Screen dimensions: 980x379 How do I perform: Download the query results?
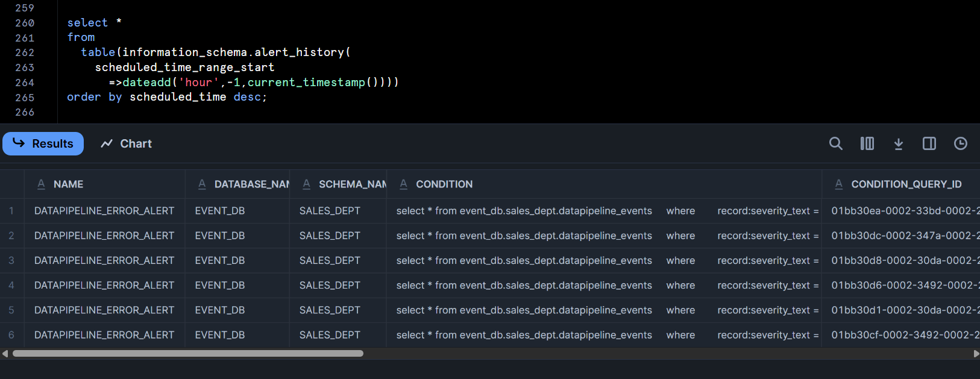(898, 143)
